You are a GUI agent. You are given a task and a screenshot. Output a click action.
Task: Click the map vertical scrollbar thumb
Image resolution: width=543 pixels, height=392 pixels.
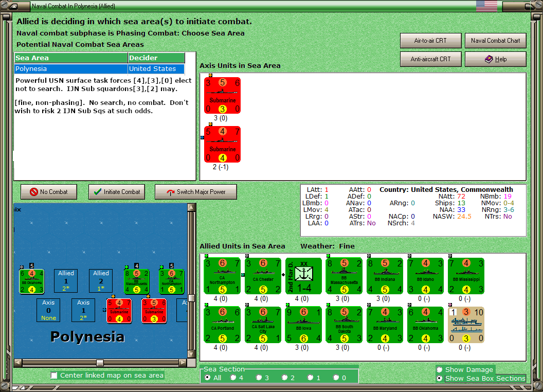point(191,298)
